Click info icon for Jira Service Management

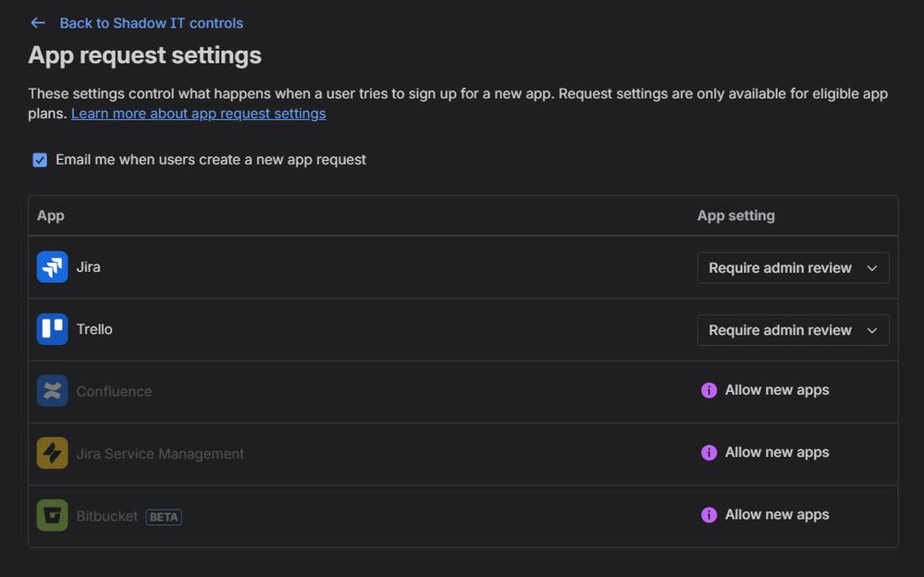pyautogui.click(x=708, y=452)
